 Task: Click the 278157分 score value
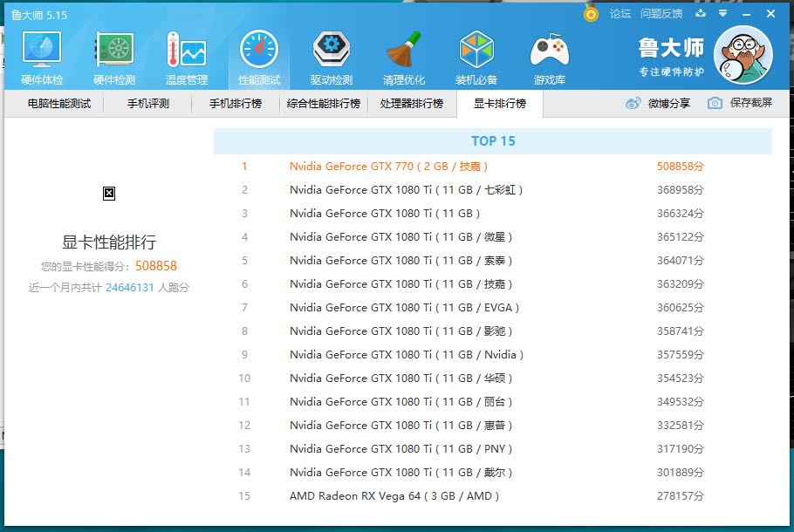[x=680, y=495]
